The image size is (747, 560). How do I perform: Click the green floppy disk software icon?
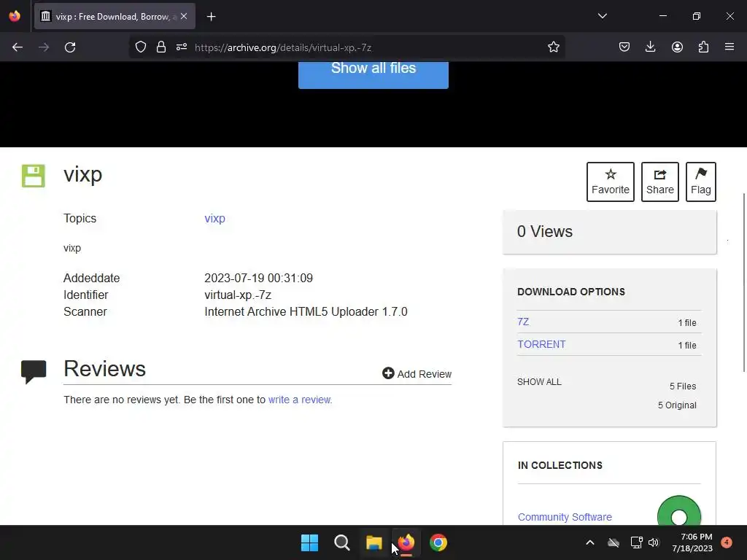point(34,176)
